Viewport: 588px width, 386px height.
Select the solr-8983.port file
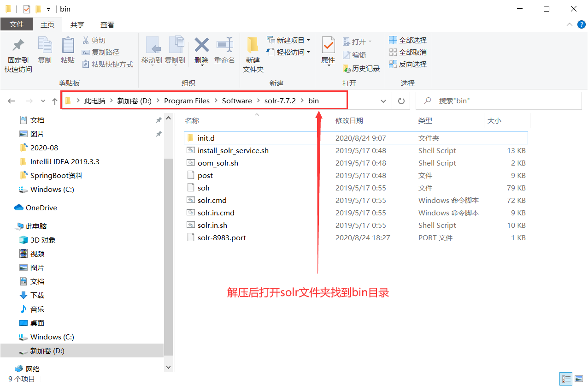point(356,238)
